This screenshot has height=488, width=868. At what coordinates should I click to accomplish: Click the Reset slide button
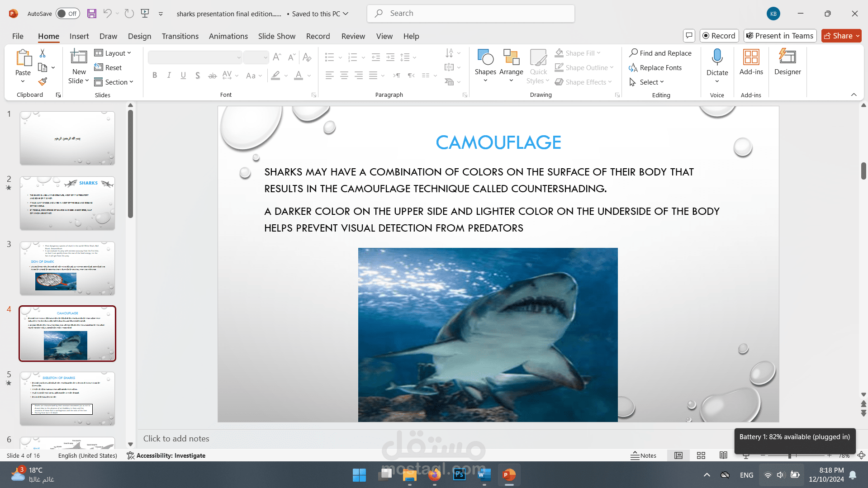pos(108,67)
